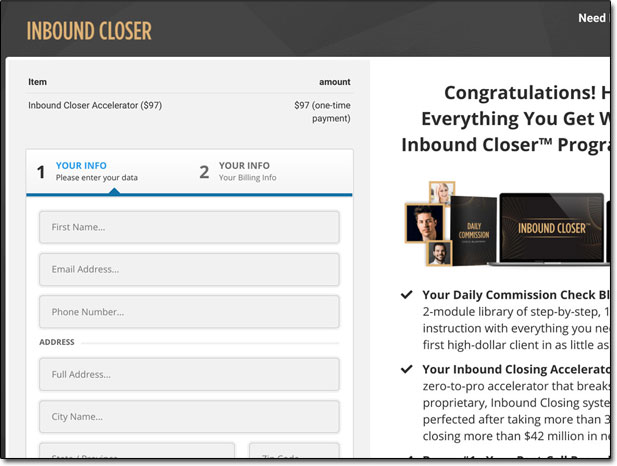Click the Inbound Closer logo
The width and height of the screenshot is (617, 466).
coord(89,31)
